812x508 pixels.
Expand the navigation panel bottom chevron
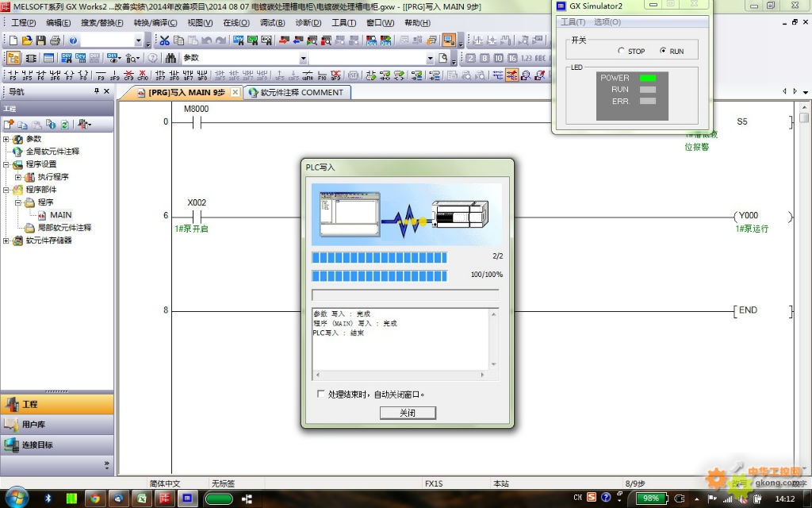[x=107, y=464]
